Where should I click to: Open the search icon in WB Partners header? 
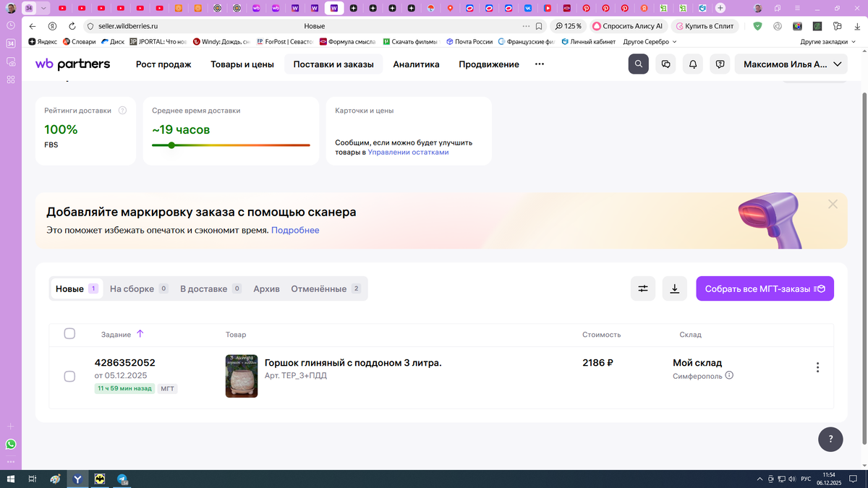click(x=638, y=64)
